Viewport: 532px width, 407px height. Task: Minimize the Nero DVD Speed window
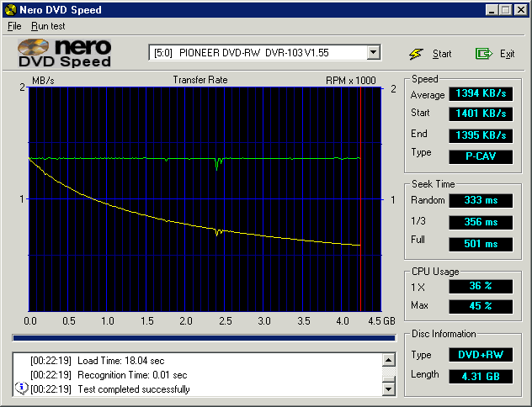click(x=492, y=10)
